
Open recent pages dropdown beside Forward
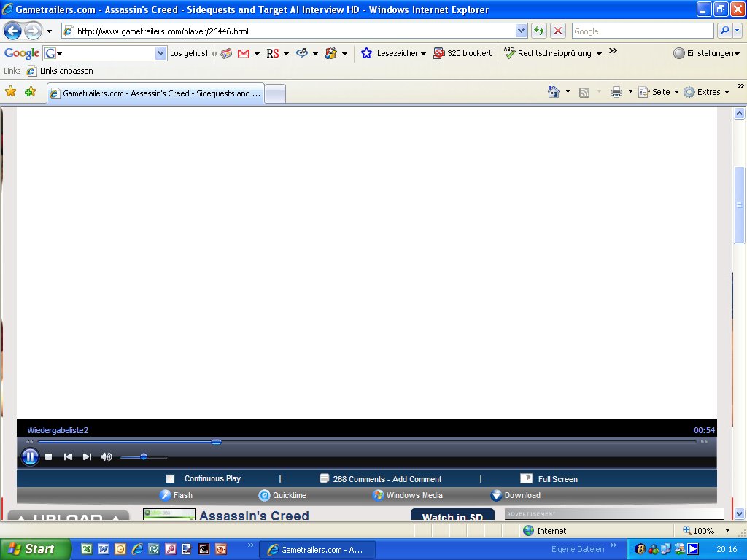pos(49,31)
